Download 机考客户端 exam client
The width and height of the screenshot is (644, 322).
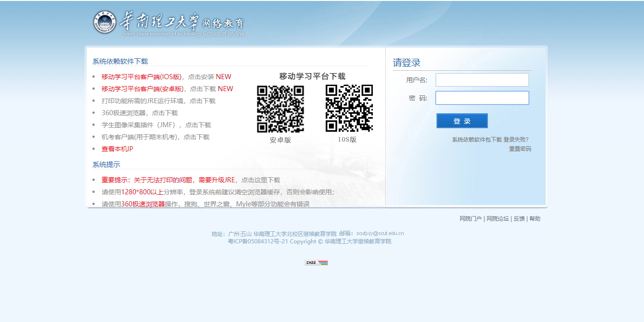click(155, 137)
